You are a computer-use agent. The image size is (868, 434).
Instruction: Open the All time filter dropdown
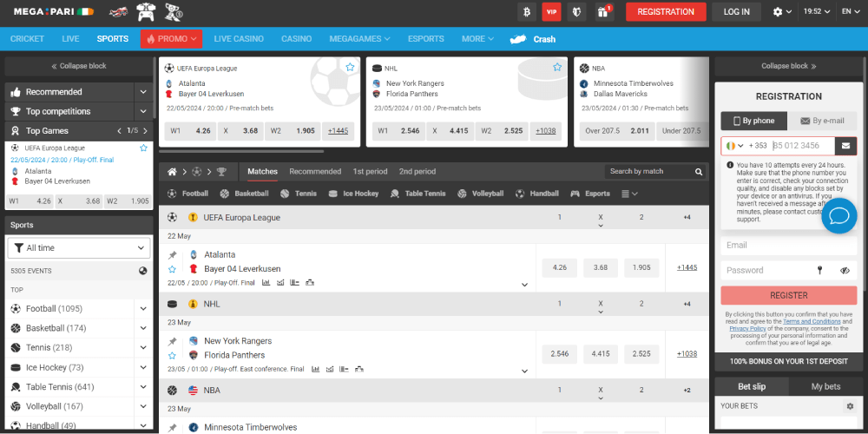pyautogui.click(x=79, y=248)
